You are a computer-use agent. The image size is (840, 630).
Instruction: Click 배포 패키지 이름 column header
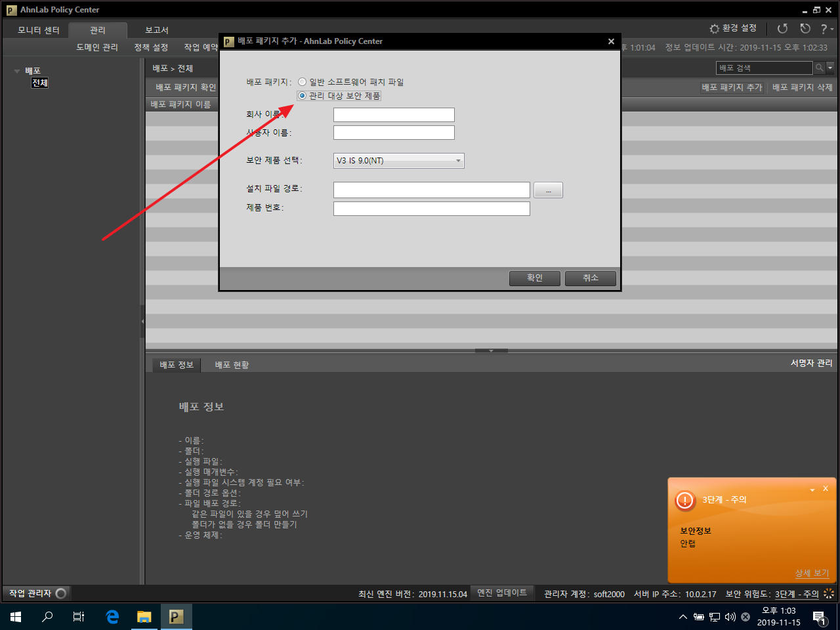181,104
